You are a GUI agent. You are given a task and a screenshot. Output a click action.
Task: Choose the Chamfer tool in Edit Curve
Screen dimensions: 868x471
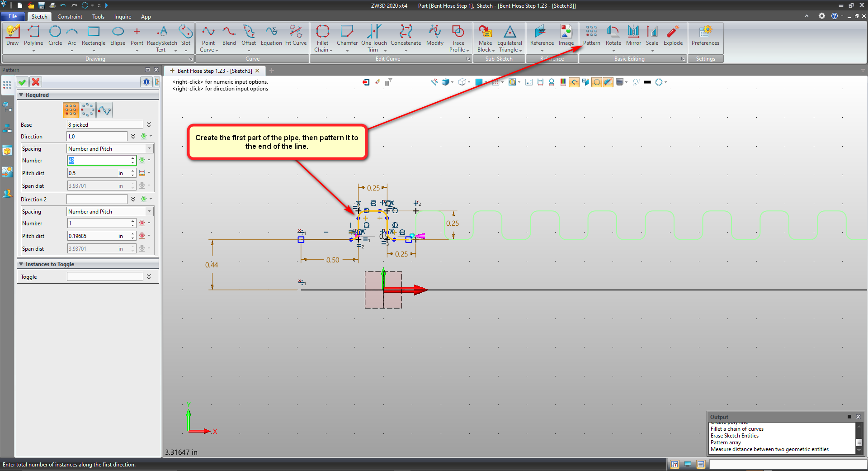point(347,35)
